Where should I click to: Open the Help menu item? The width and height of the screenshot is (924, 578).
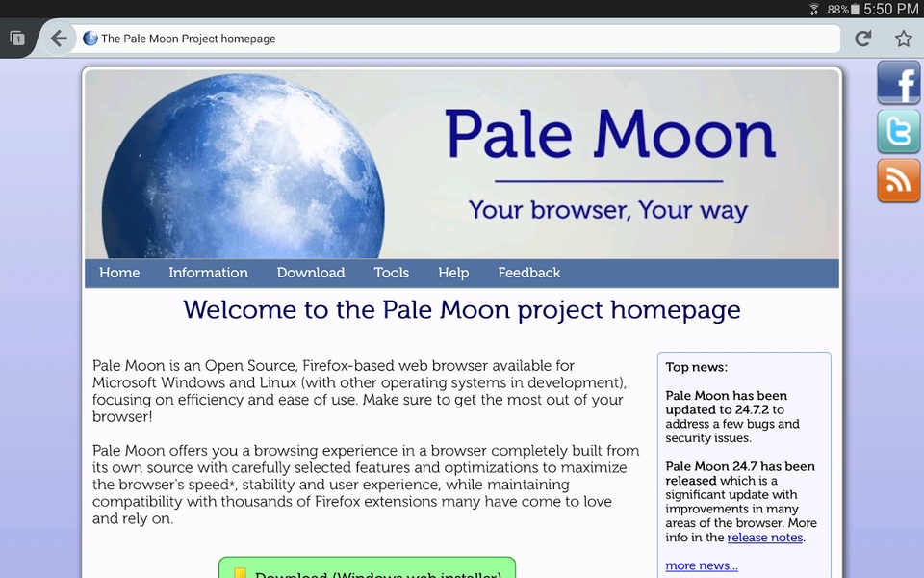(453, 273)
